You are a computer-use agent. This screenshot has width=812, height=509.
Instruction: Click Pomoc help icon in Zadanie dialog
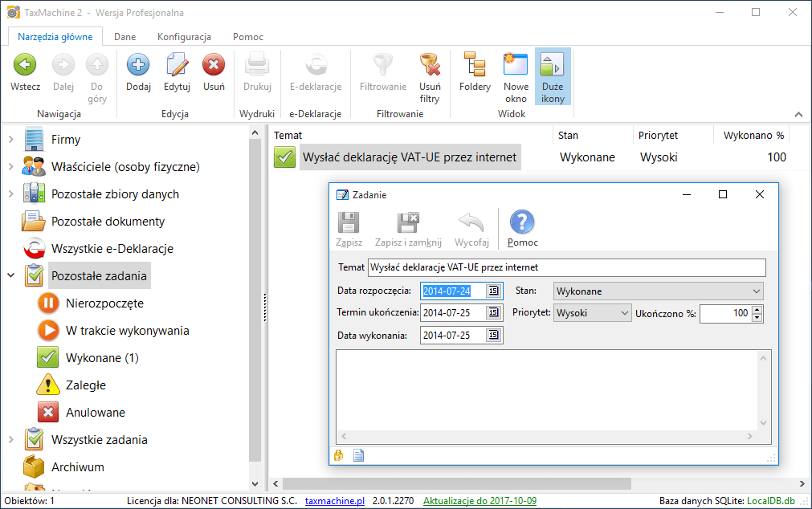point(522,223)
